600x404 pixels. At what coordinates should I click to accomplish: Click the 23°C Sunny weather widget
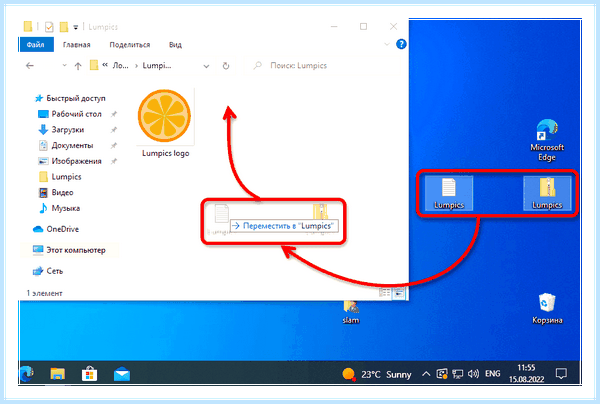tap(377, 374)
